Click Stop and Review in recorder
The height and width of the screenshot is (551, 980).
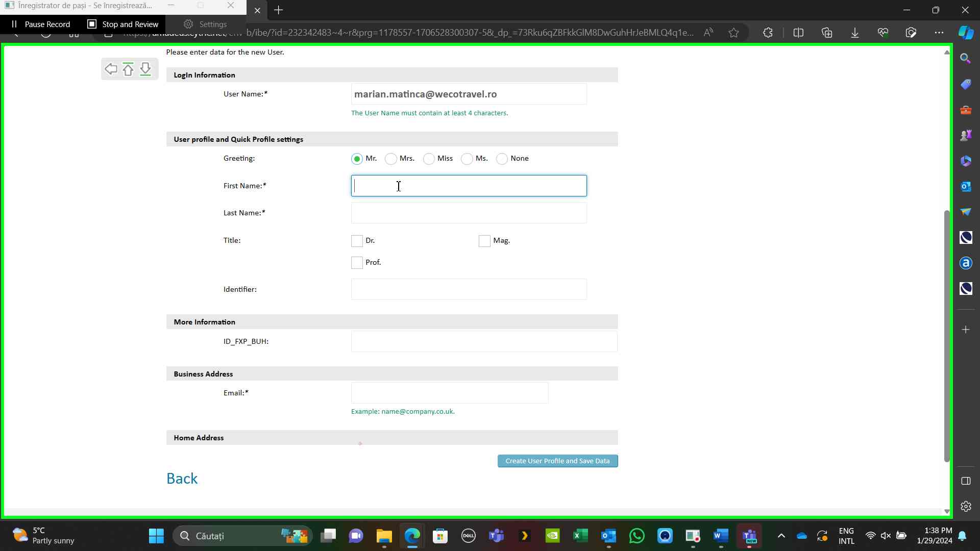coord(123,24)
